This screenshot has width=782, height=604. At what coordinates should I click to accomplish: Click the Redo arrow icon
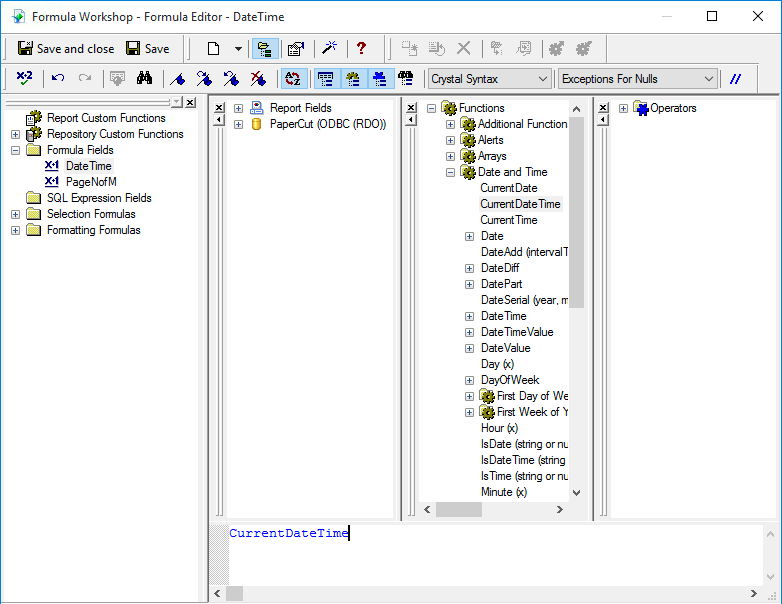(85, 78)
